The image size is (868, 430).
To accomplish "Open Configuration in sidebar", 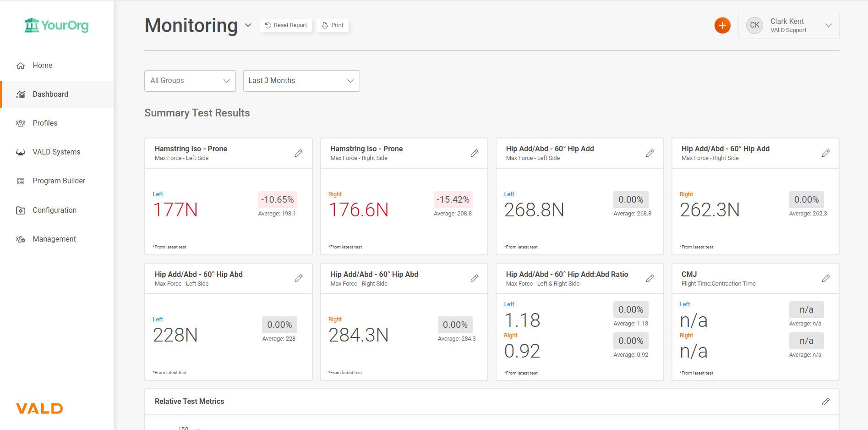I will pos(57,210).
